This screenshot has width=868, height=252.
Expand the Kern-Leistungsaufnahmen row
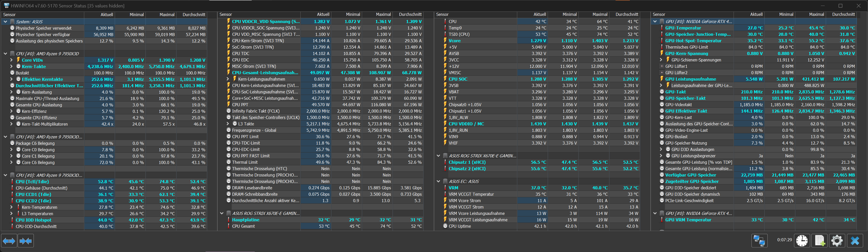pos(228,79)
